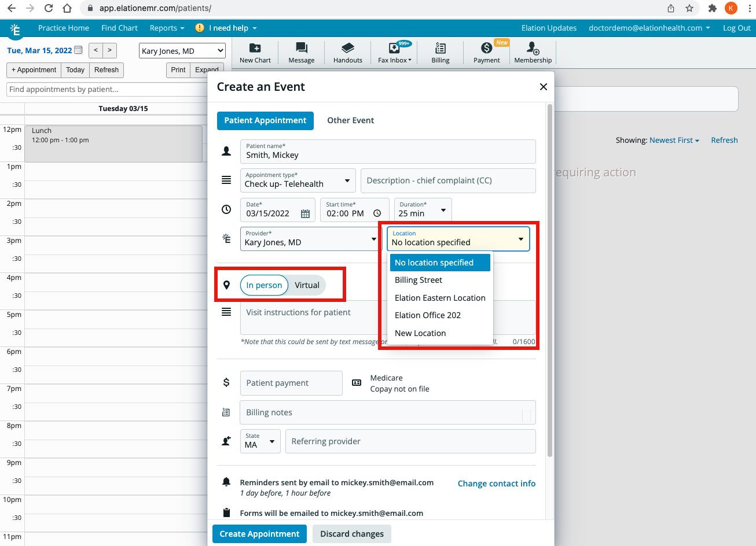Open the I need help dropdown
Viewport: 756px width, 546px height.
pos(233,28)
